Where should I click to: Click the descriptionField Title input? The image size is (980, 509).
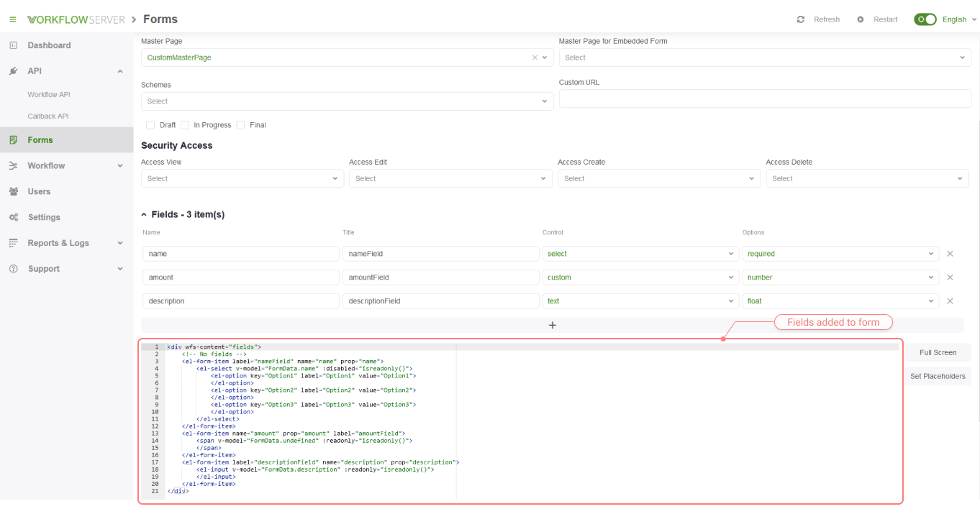tap(441, 301)
